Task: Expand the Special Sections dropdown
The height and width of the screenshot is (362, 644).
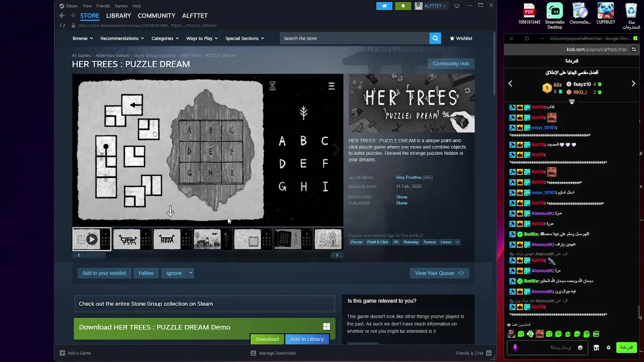Action: (245, 38)
